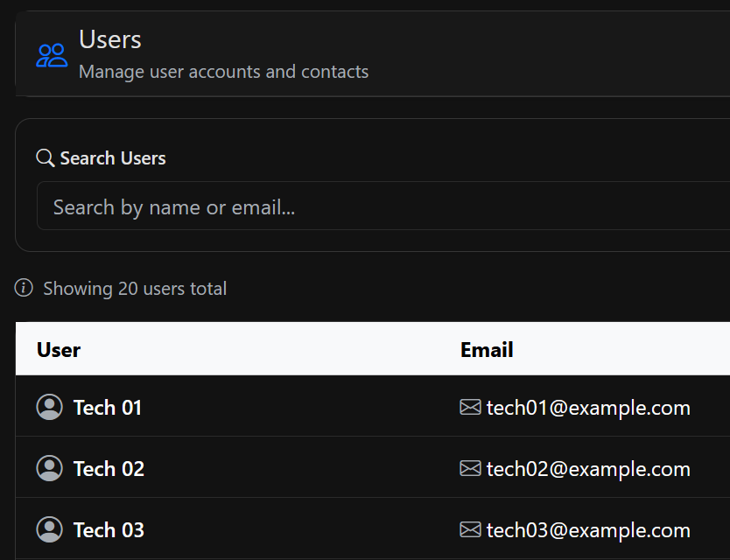
Task: Click the avatar icon for Tech 01
Action: [49, 407]
